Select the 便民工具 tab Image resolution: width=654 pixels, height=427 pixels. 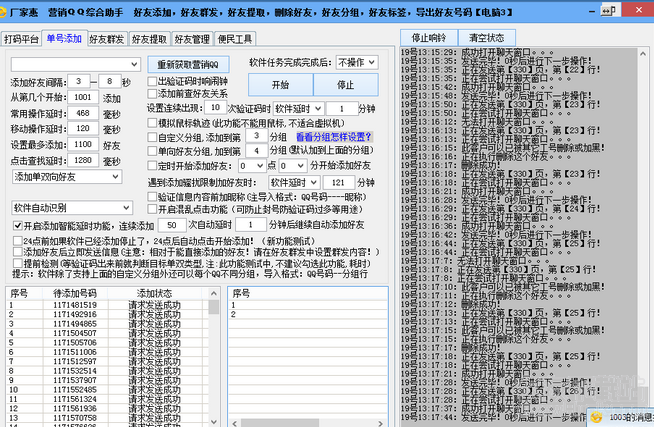point(235,39)
